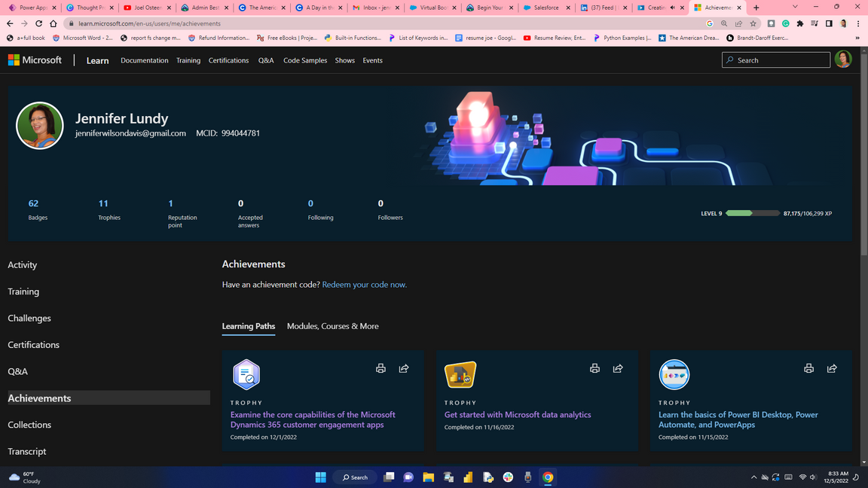Open Shows in the top navigation
This screenshot has height=488, width=868.
coord(345,60)
